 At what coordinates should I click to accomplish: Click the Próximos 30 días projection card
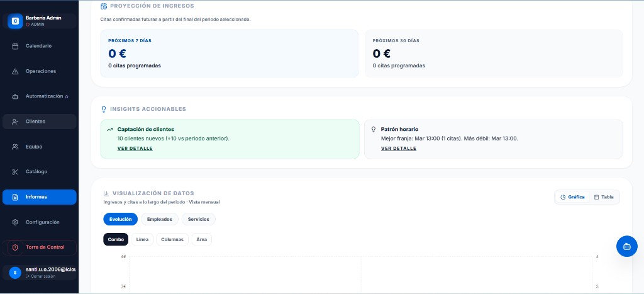pos(494,54)
